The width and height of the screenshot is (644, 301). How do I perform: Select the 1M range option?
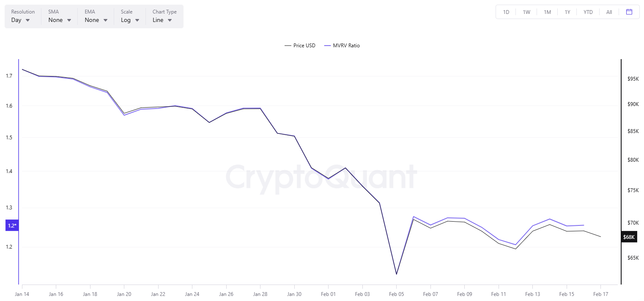point(547,12)
